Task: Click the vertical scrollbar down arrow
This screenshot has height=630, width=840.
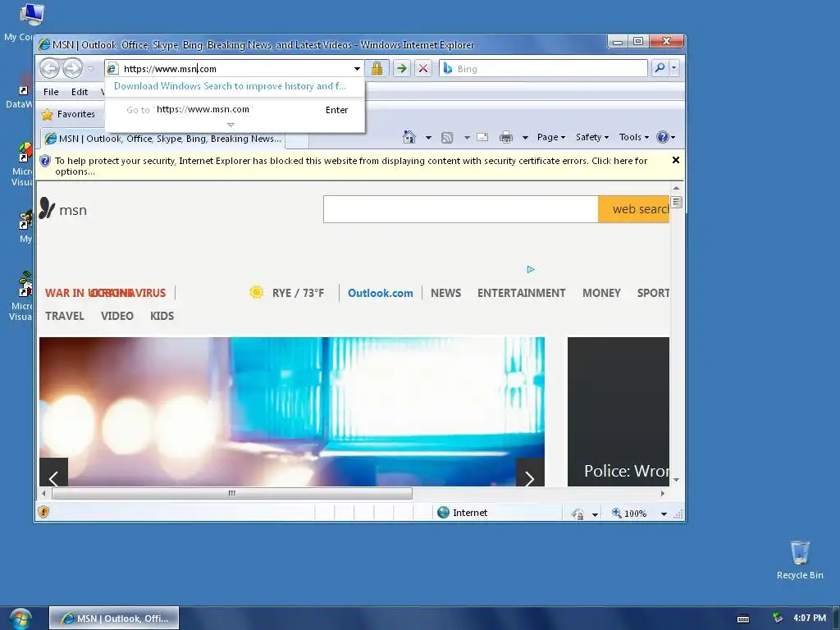Action: coord(676,480)
